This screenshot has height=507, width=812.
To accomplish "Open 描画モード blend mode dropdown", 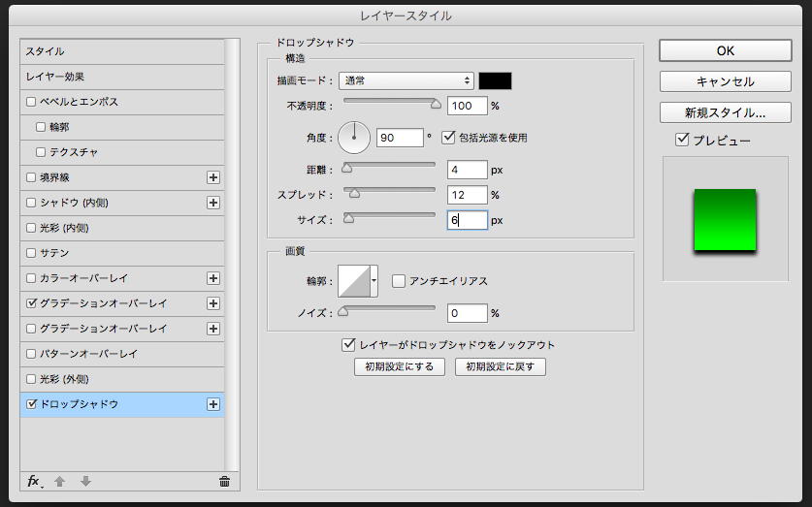I will (406, 80).
